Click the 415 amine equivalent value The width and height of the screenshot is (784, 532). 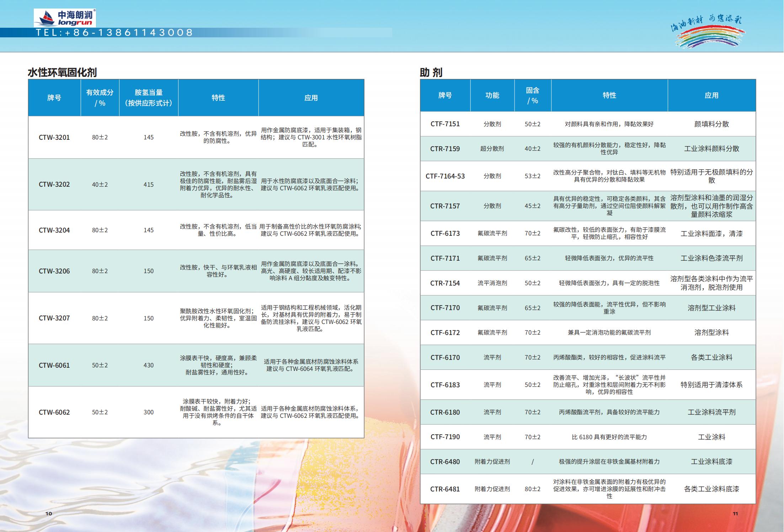tap(149, 185)
